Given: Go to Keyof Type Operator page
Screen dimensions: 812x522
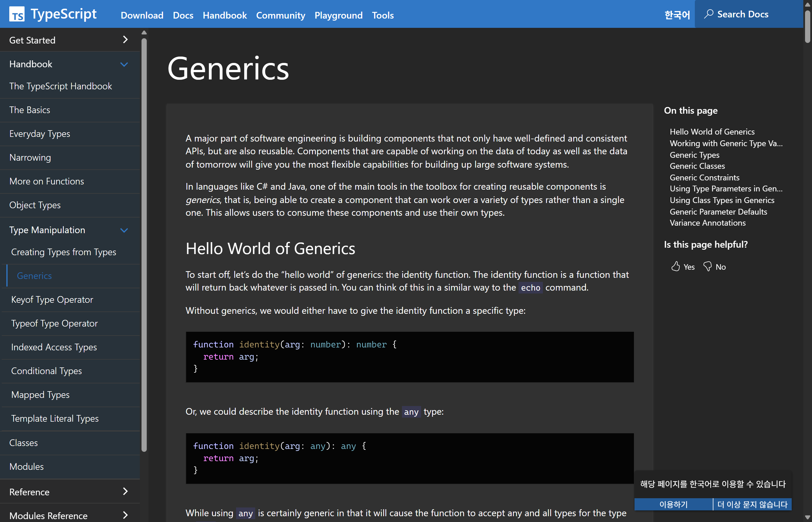Looking at the screenshot, I should pyautogui.click(x=52, y=300).
